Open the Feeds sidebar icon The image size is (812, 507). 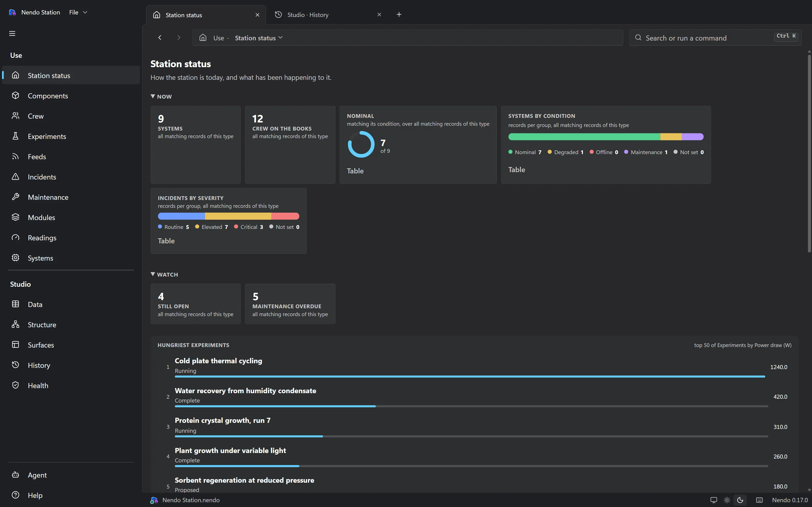[15, 157]
